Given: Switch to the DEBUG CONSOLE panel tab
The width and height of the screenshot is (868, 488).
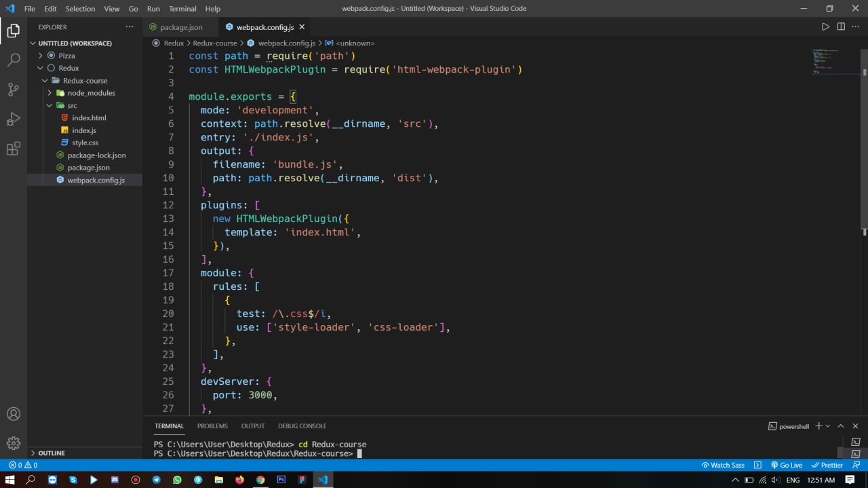Looking at the screenshot, I should (302, 426).
